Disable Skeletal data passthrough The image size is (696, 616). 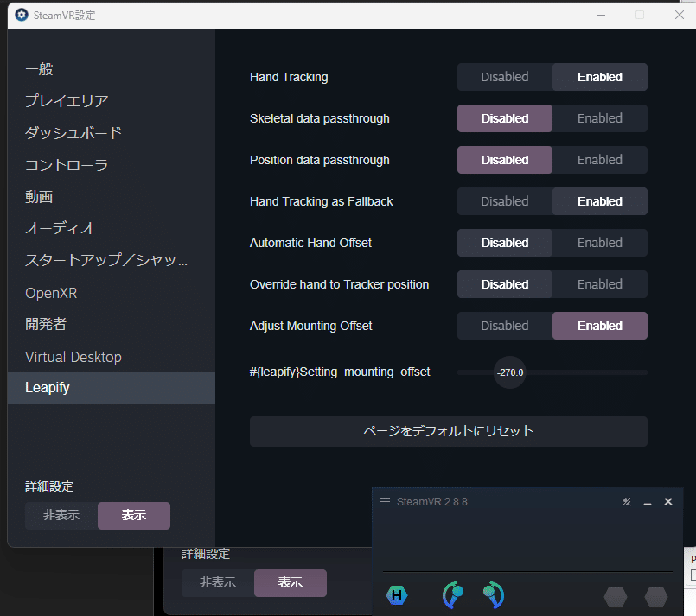(x=505, y=118)
